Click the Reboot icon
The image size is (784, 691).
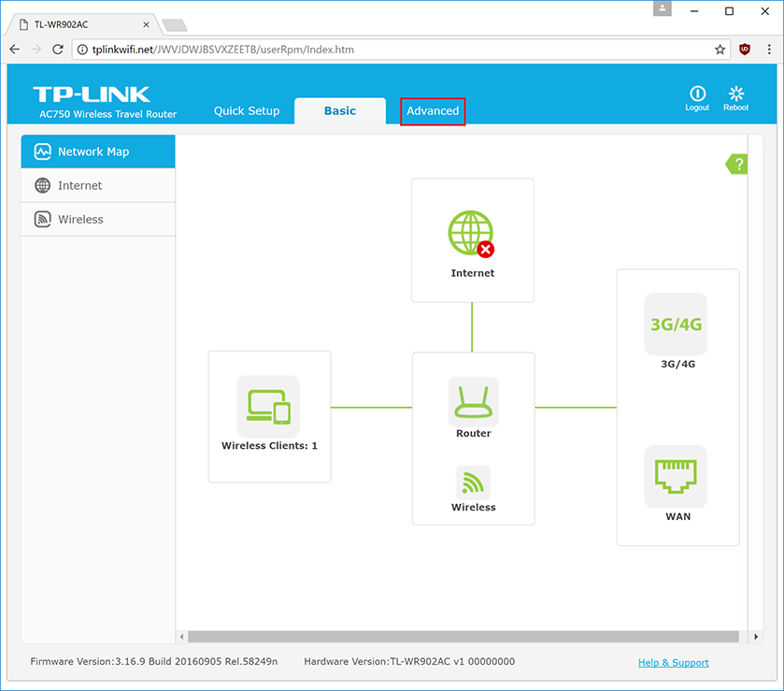736,94
